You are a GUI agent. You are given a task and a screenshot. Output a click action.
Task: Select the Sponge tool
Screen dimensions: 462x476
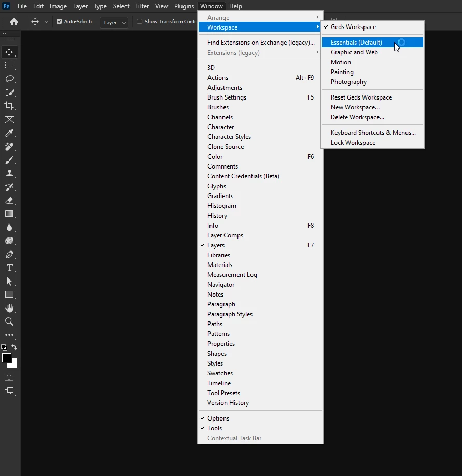pos(9,241)
